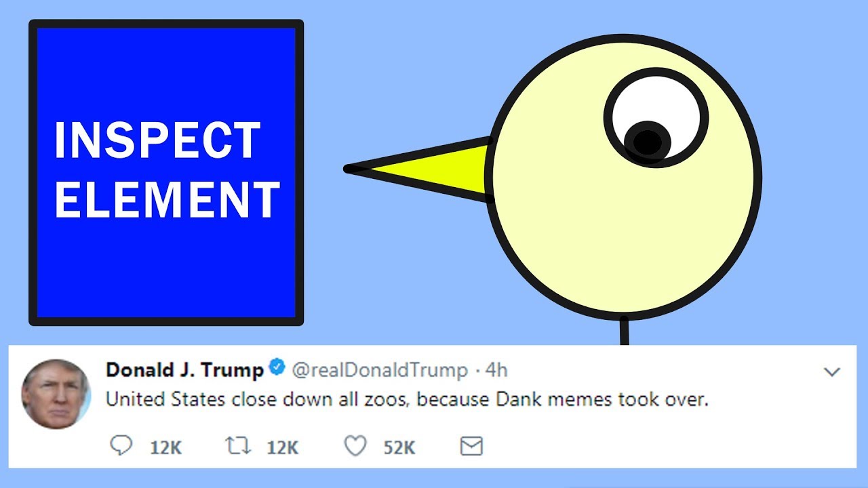Click the 52K likes count
The height and width of the screenshot is (488, 868).
click(399, 447)
